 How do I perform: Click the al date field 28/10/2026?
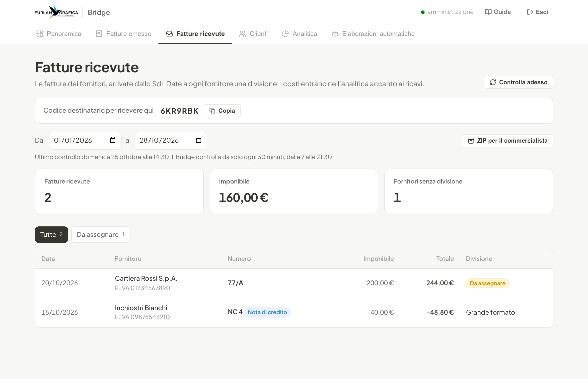click(171, 141)
